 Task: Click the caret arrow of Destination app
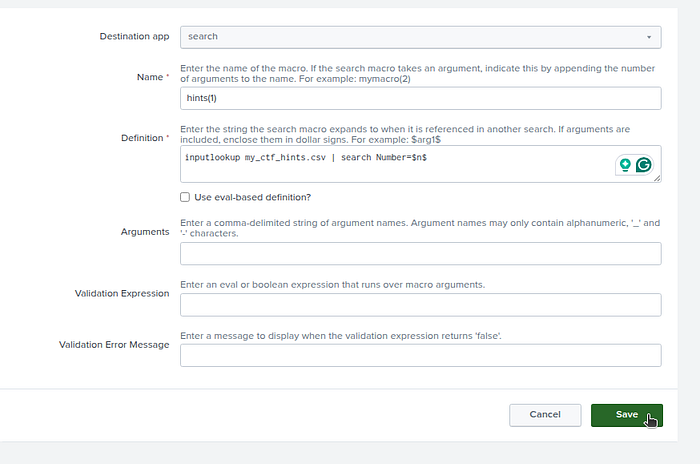pyautogui.click(x=649, y=37)
